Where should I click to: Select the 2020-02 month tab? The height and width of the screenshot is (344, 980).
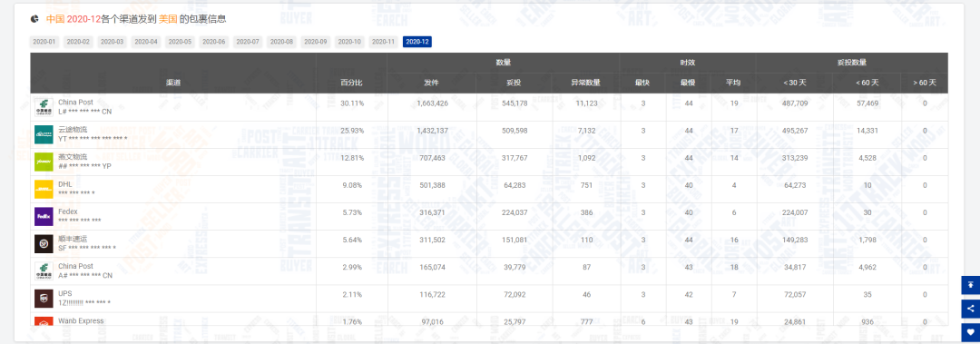[x=78, y=42]
